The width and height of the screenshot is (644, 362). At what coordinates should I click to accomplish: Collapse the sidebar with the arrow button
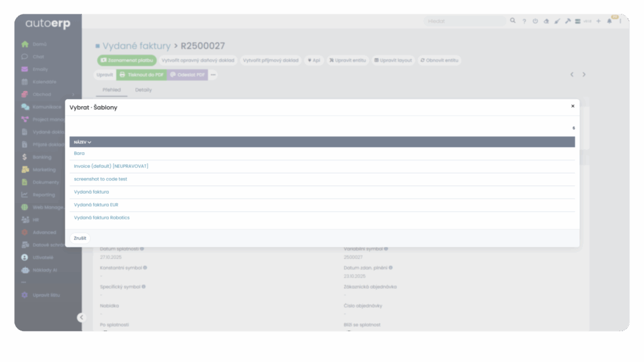point(80,317)
